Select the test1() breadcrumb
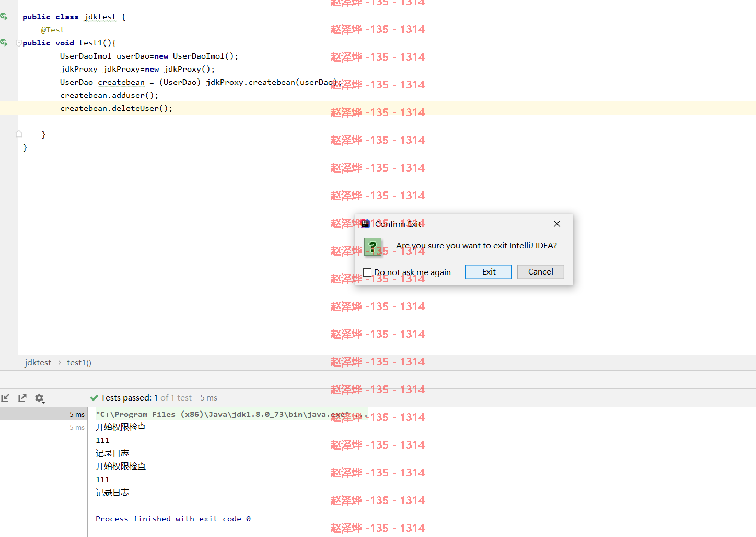 pos(79,363)
